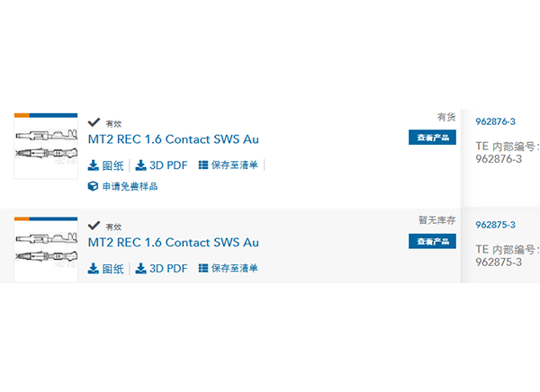Open first MT2 REC 1.6 Contact SWS Au title
The height and width of the screenshot is (392, 540).
point(173,139)
